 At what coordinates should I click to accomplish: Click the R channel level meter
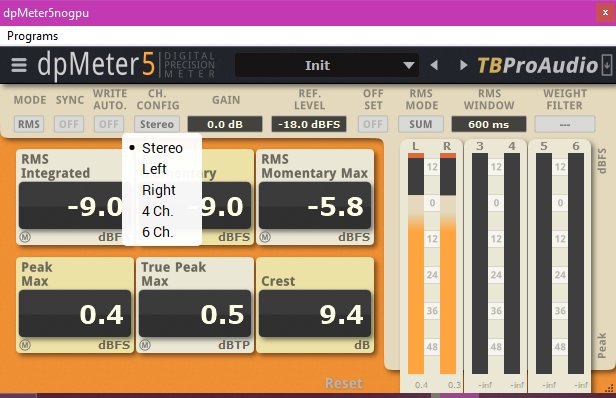[x=448, y=263]
